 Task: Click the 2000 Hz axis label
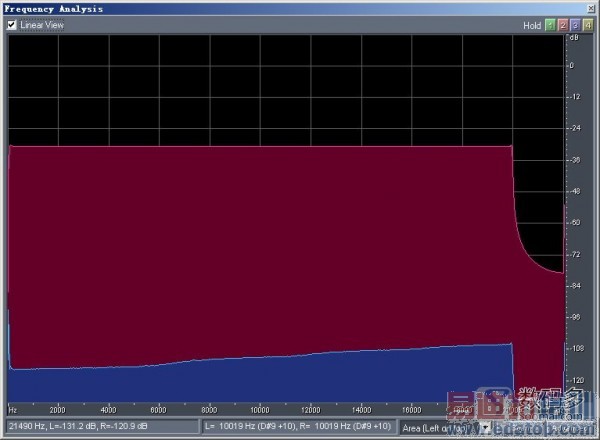tap(57, 410)
